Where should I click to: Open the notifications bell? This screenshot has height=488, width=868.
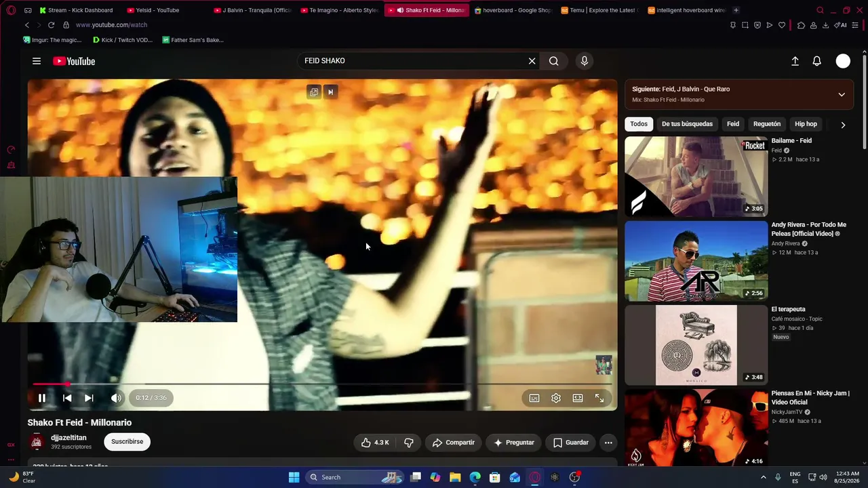(817, 61)
